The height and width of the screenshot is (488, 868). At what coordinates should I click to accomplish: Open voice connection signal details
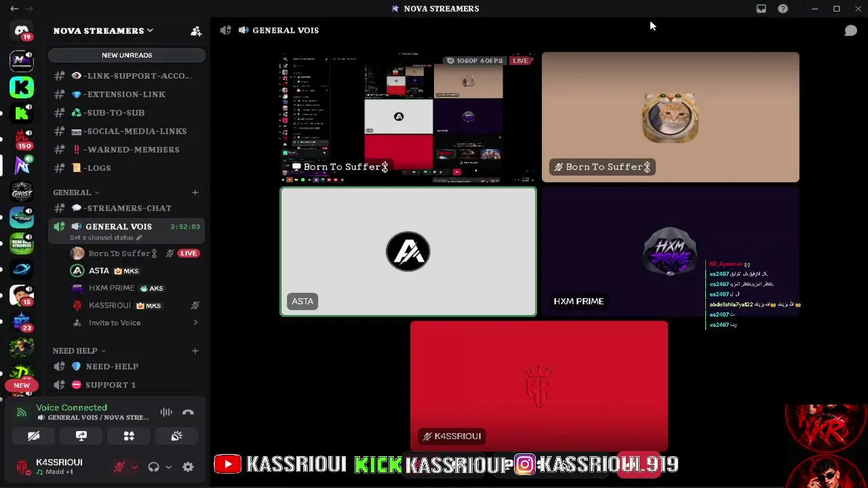click(x=22, y=412)
